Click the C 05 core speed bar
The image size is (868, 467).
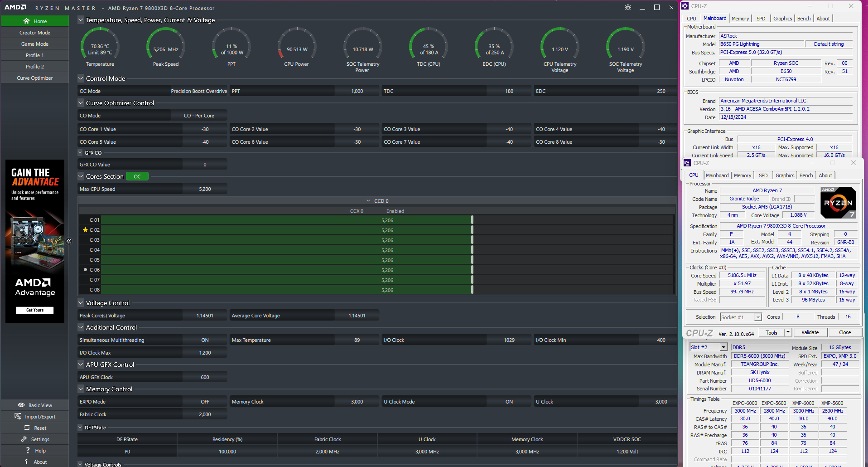[x=387, y=260]
